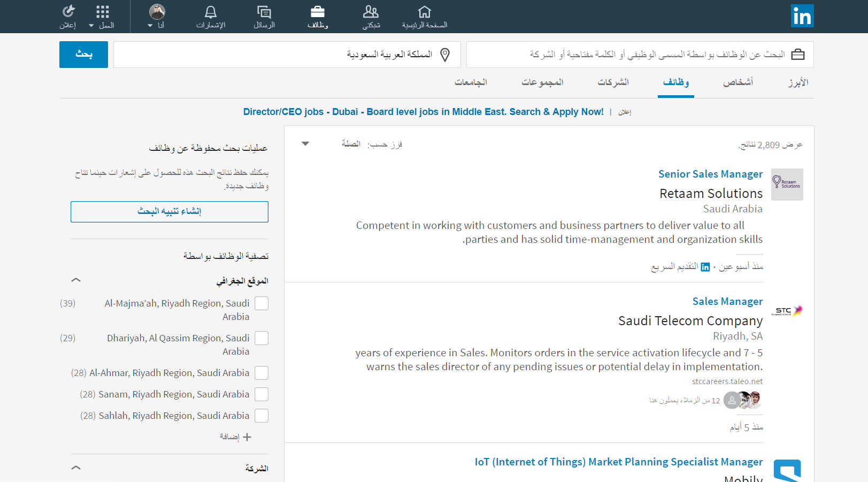
Task: Click Saudi Telecom Company name
Action: point(690,321)
